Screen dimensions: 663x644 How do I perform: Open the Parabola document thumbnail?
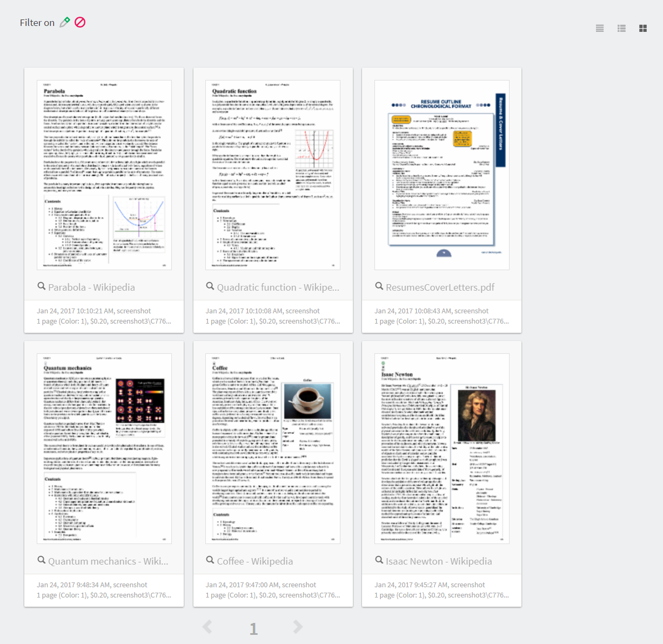[x=104, y=175]
